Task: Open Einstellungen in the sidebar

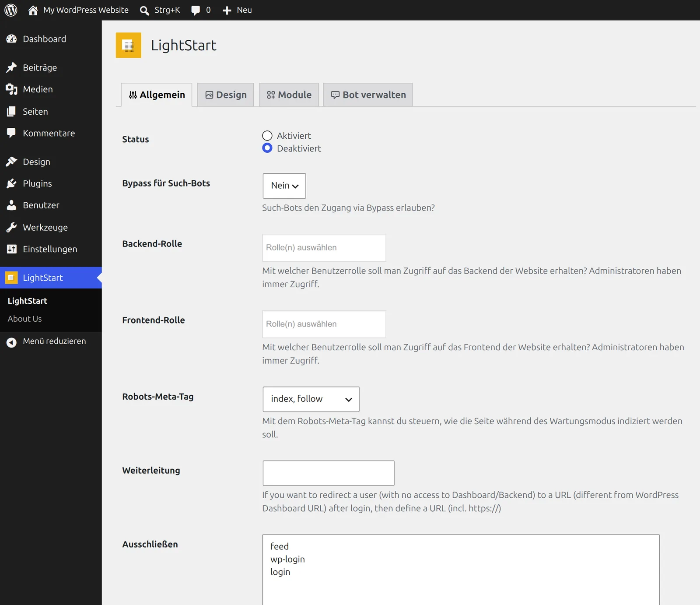Action: tap(51, 249)
